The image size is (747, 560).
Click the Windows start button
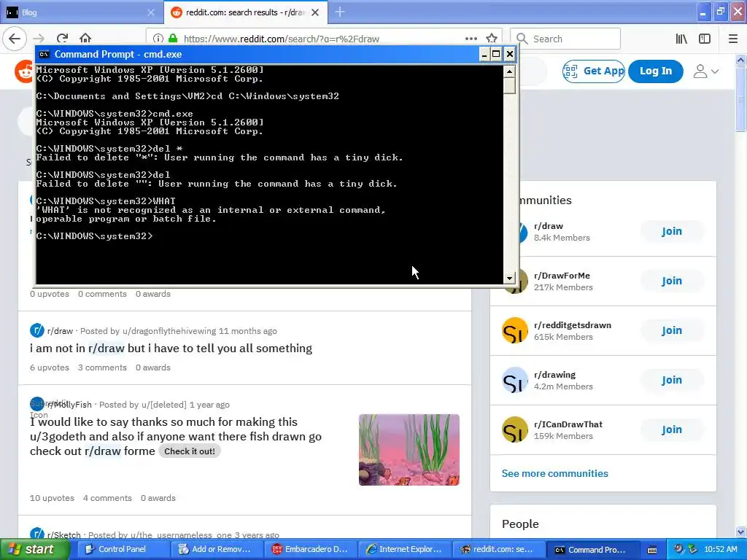point(35,550)
